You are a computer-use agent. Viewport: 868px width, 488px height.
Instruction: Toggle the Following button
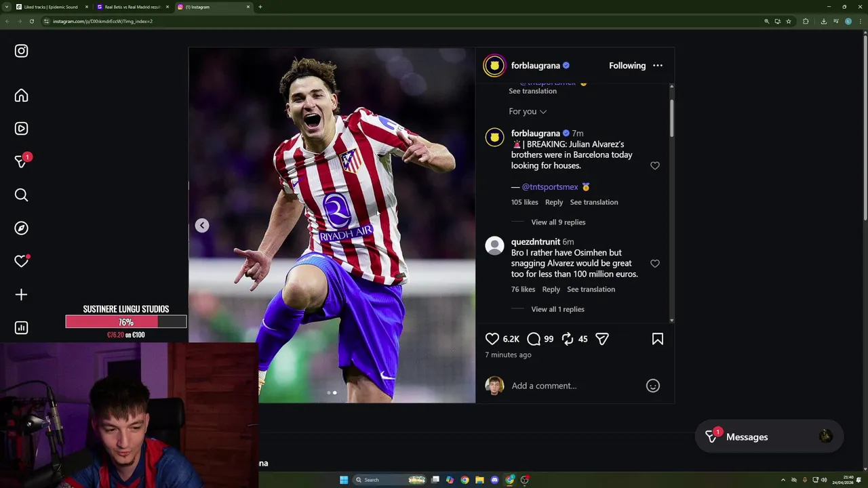(627, 66)
